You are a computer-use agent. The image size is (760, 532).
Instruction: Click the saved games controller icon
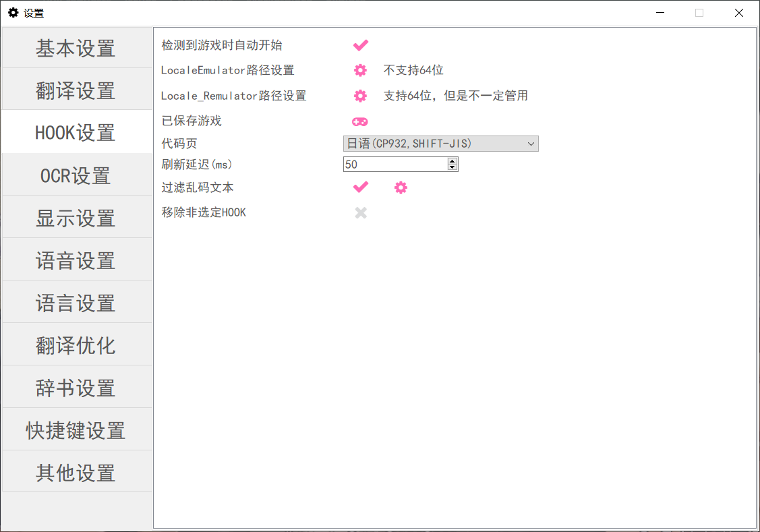coord(360,121)
